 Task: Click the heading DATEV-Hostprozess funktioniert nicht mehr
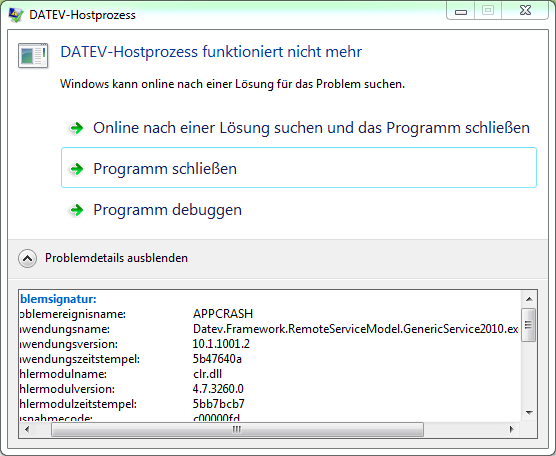point(211,52)
